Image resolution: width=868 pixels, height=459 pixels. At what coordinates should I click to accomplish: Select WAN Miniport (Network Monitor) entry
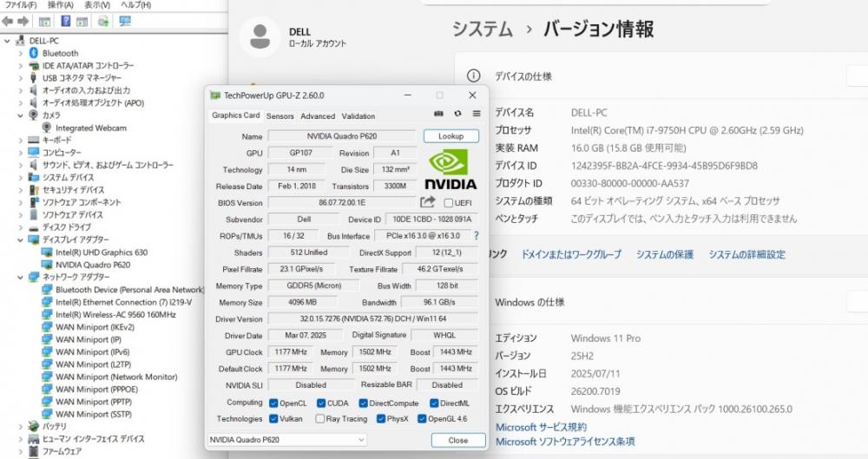pos(116,377)
